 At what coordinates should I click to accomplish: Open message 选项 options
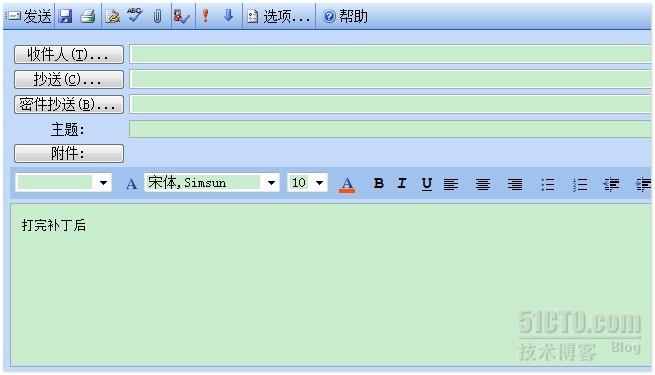[278, 17]
